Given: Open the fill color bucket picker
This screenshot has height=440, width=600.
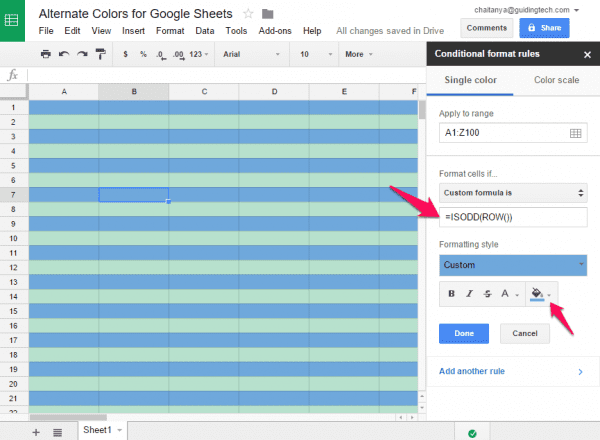Looking at the screenshot, I should coord(540,294).
